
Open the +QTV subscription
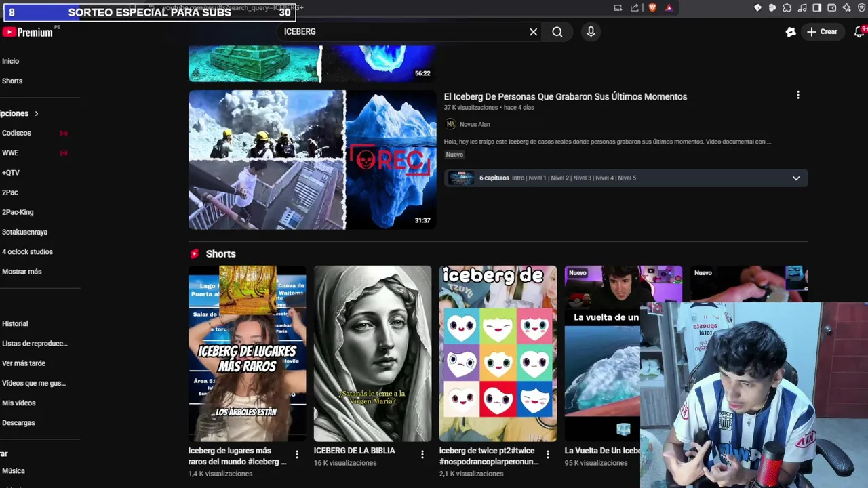point(11,172)
